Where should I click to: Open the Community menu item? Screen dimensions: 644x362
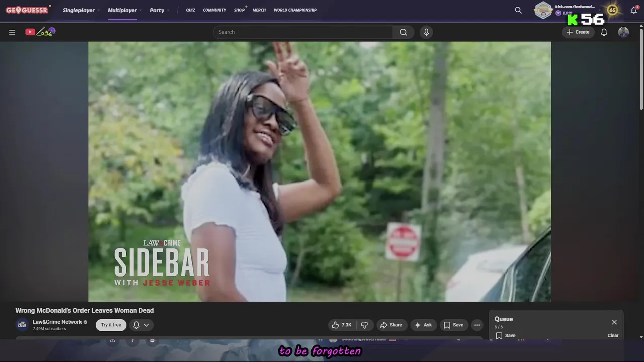[214, 10]
